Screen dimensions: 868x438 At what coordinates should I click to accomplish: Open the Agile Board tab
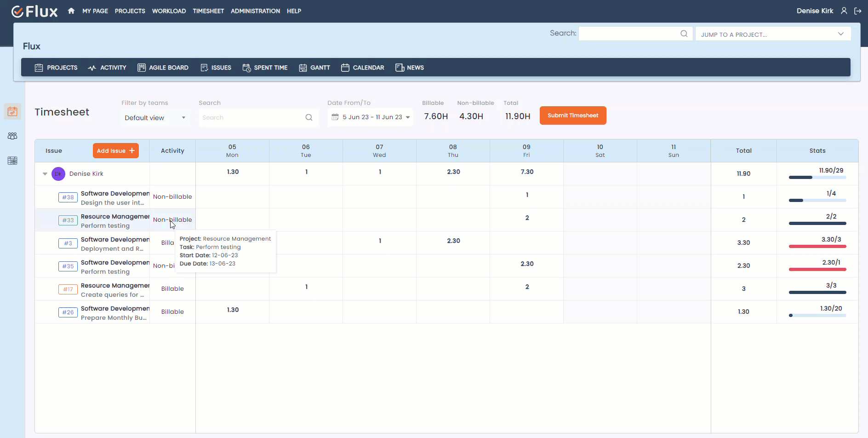click(163, 68)
